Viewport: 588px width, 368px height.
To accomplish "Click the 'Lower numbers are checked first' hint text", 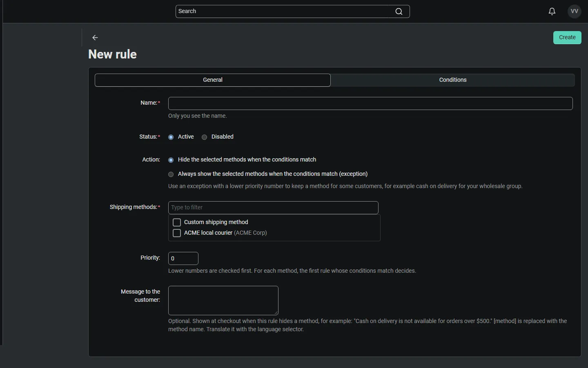I will tap(292, 271).
